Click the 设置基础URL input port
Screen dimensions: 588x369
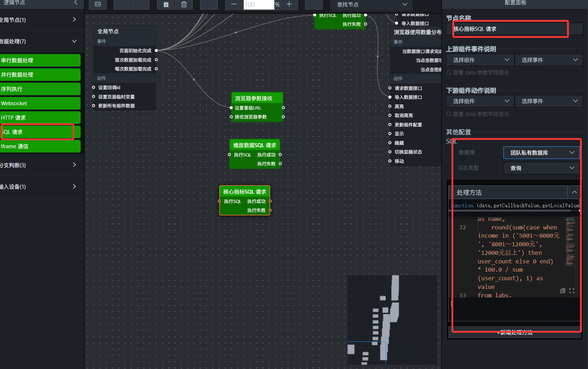(x=231, y=108)
